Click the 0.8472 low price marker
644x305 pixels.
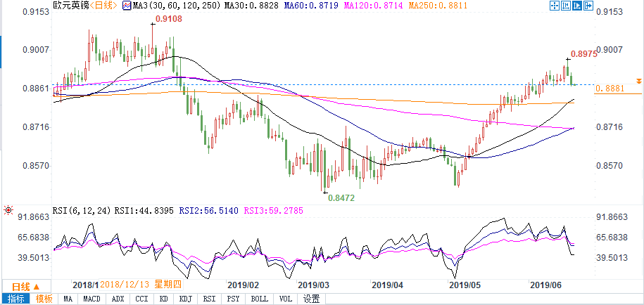click(341, 199)
